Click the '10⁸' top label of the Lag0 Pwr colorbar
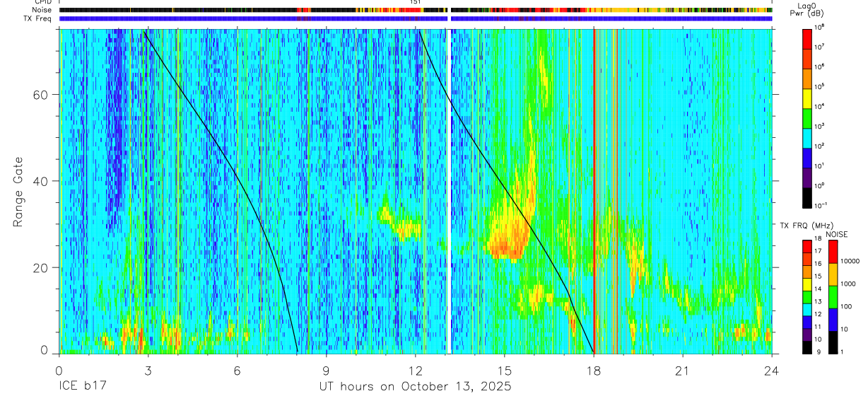 (821, 27)
